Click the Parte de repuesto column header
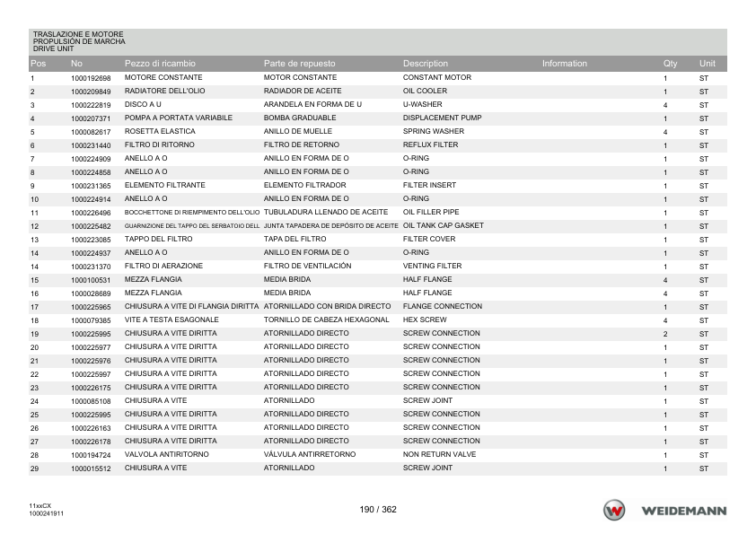 tap(299, 63)
